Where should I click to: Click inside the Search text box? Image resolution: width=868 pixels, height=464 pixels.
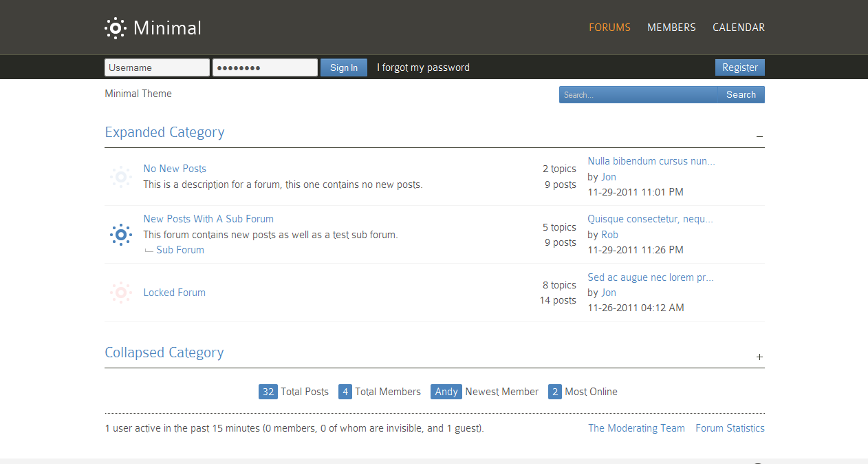coord(638,95)
